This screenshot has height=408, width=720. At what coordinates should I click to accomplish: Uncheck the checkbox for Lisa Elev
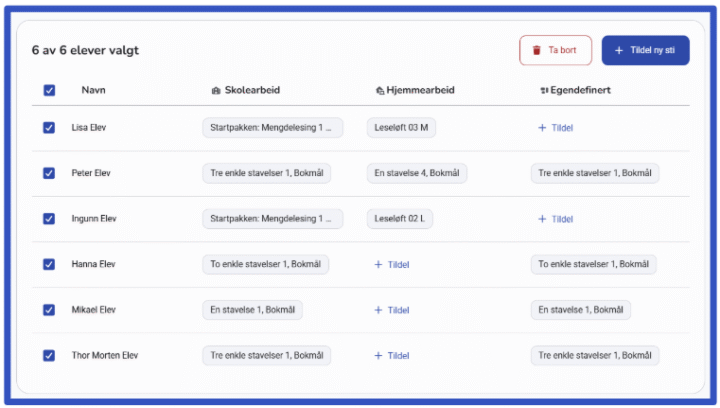(x=49, y=128)
